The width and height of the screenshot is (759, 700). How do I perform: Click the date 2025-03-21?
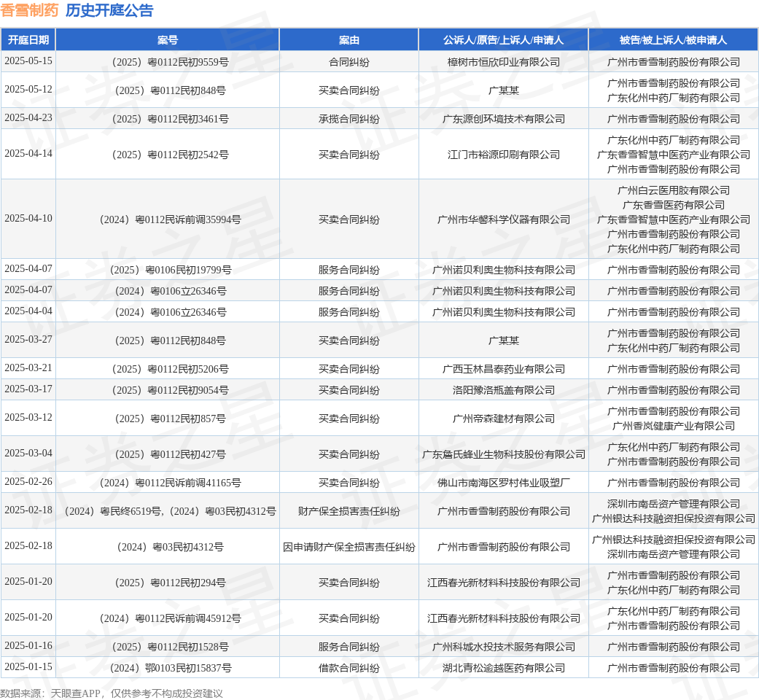pyautogui.click(x=28, y=368)
